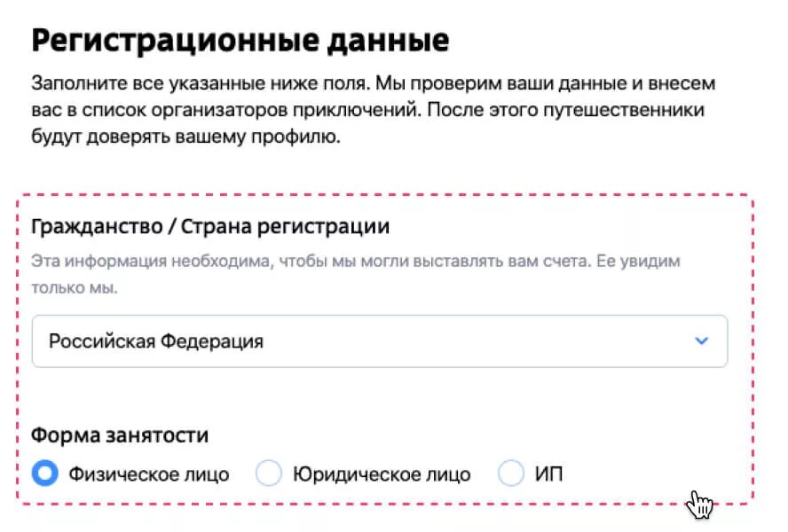This screenshot has width=788, height=532.
Task: Click the "Гражданство / Страна регистрации" section title
Action: pyautogui.click(x=210, y=227)
